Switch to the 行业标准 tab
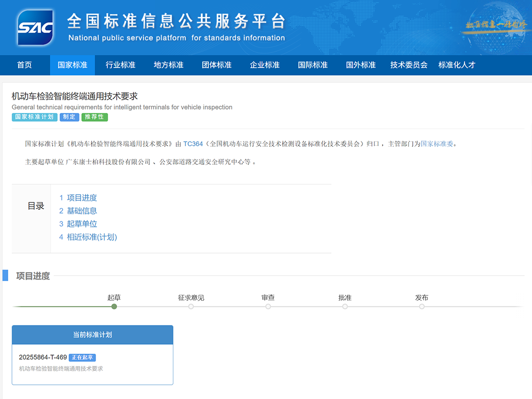This screenshot has width=532, height=399. 120,65
